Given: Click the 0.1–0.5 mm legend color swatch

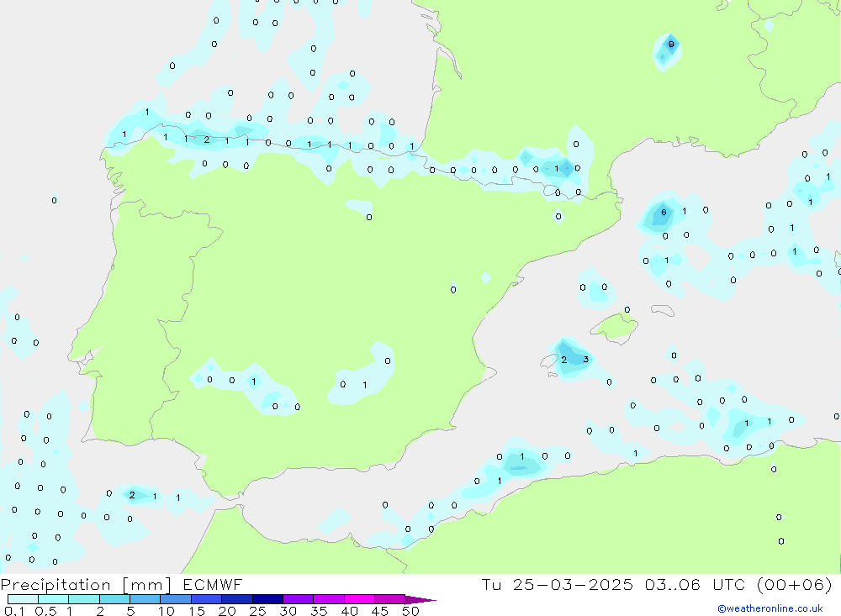Looking at the screenshot, I should 23,599.
